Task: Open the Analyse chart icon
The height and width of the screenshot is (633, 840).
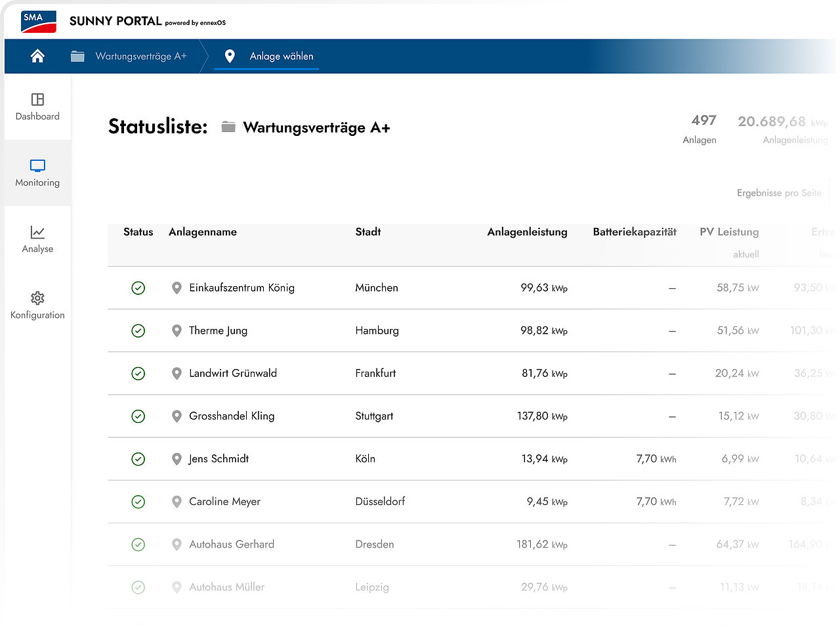Action: [37, 232]
